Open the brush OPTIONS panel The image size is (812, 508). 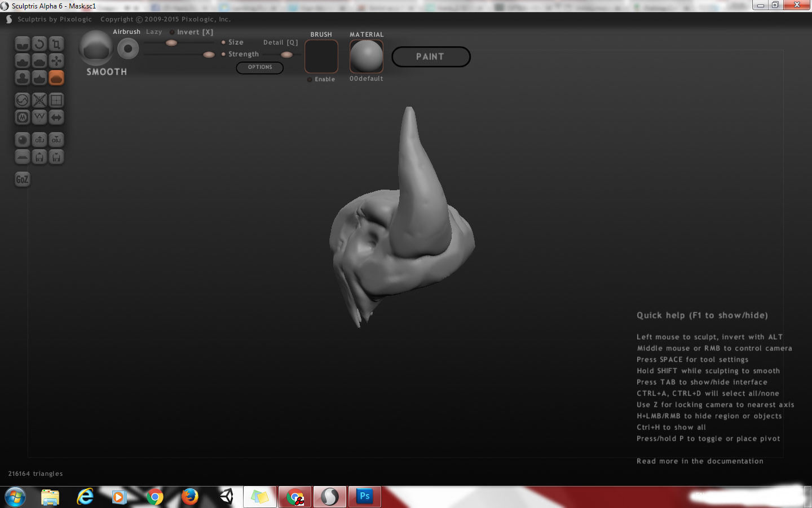pyautogui.click(x=260, y=67)
